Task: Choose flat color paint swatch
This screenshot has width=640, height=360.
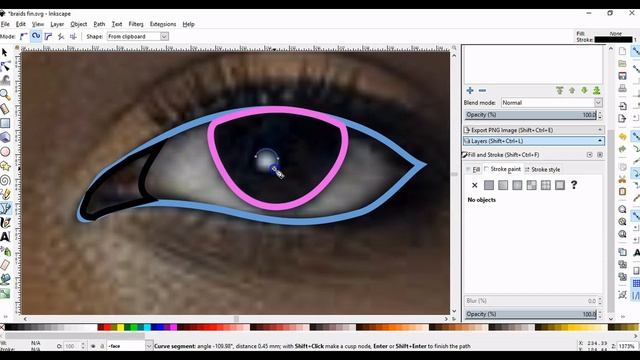Action: tap(489, 185)
